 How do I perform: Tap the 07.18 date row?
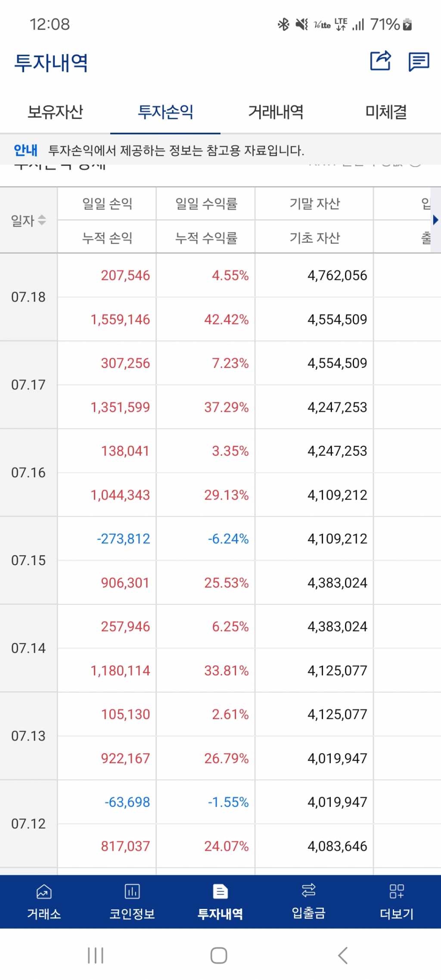coord(28,297)
